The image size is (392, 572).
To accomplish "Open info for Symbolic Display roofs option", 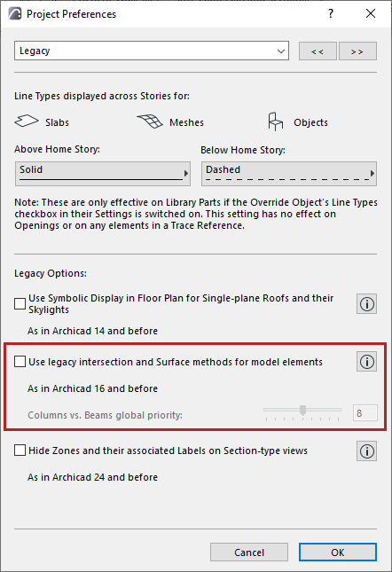I will point(367,304).
